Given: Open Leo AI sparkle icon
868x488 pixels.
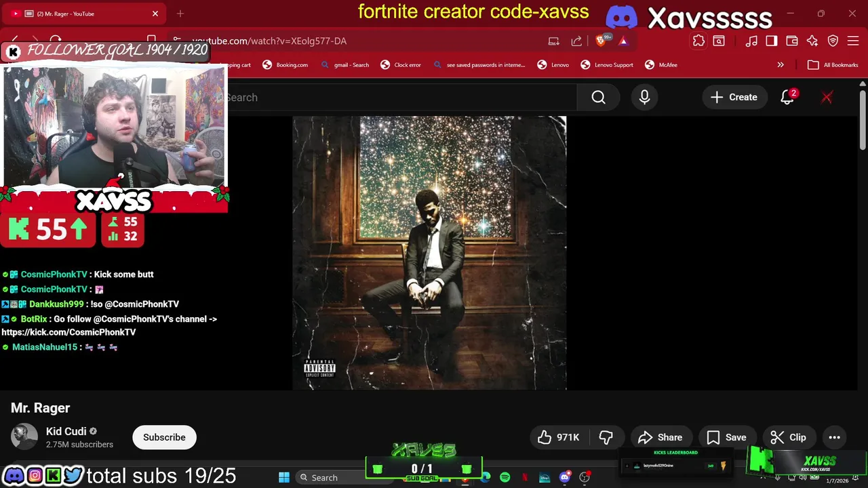Looking at the screenshot, I should pyautogui.click(x=812, y=41).
